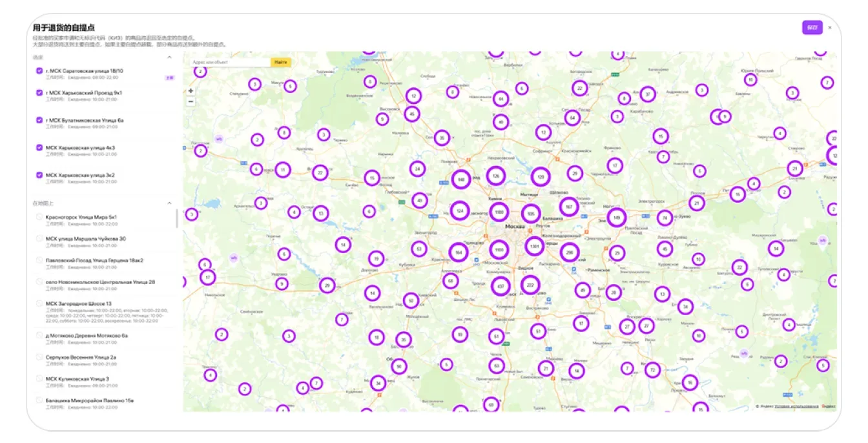Collapse the 选定 section chevron

[x=170, y=57]
